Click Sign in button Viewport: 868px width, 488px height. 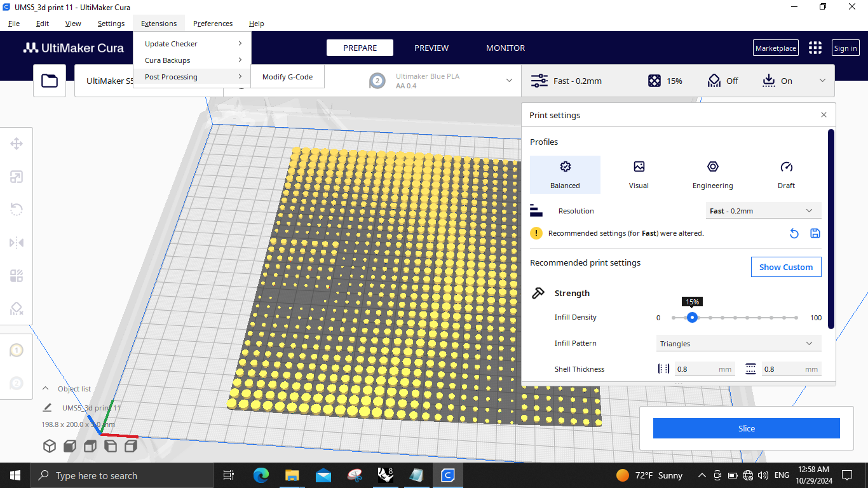click(845, 48)
